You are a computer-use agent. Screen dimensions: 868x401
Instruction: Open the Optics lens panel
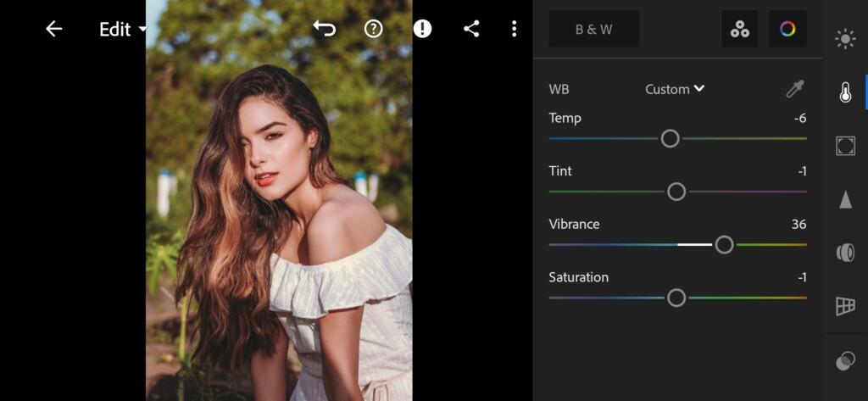(845, 253)
